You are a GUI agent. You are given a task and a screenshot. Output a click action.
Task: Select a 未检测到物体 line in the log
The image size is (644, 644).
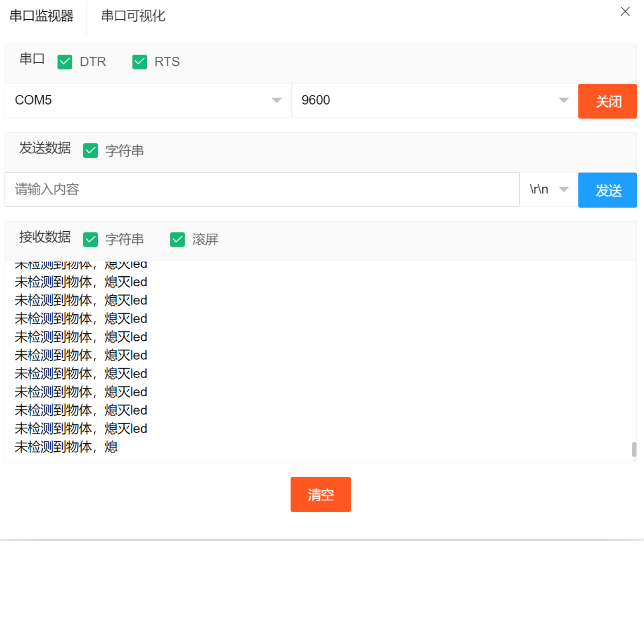click(80, 355)
